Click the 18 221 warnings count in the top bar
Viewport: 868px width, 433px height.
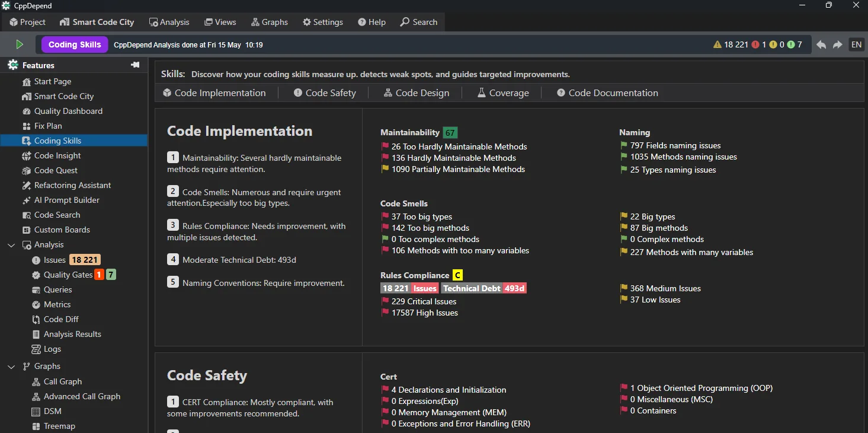[x=731, y=44]
